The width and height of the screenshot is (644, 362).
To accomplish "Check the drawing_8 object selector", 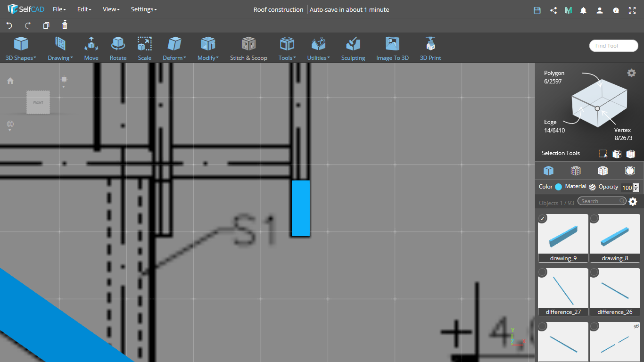I will pyautogui.click(x=594, y=218).
